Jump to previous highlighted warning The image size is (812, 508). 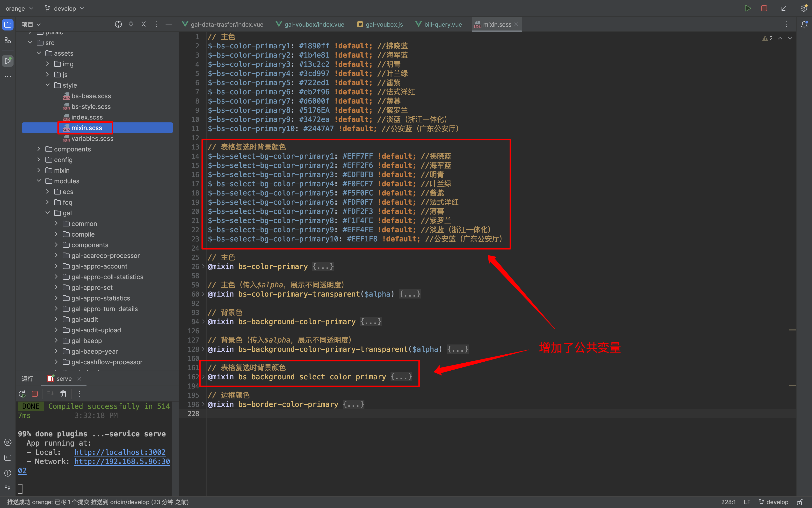(780, 38)
